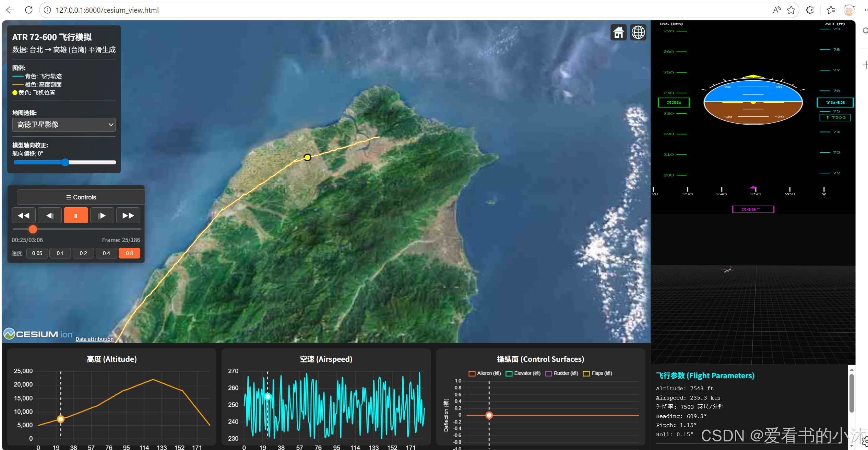Step forward one frame

(102, 216)
